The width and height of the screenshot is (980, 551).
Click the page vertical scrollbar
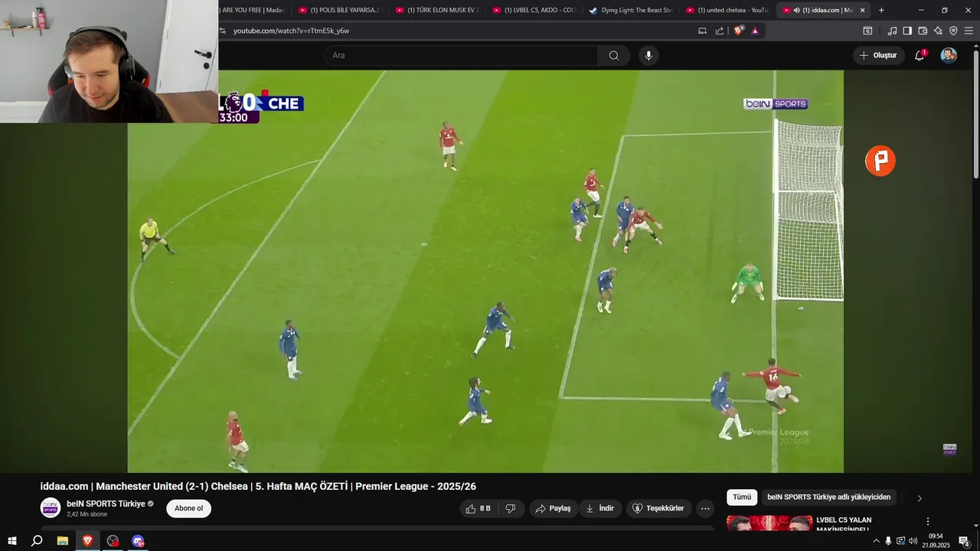click(x=975, y=113)
